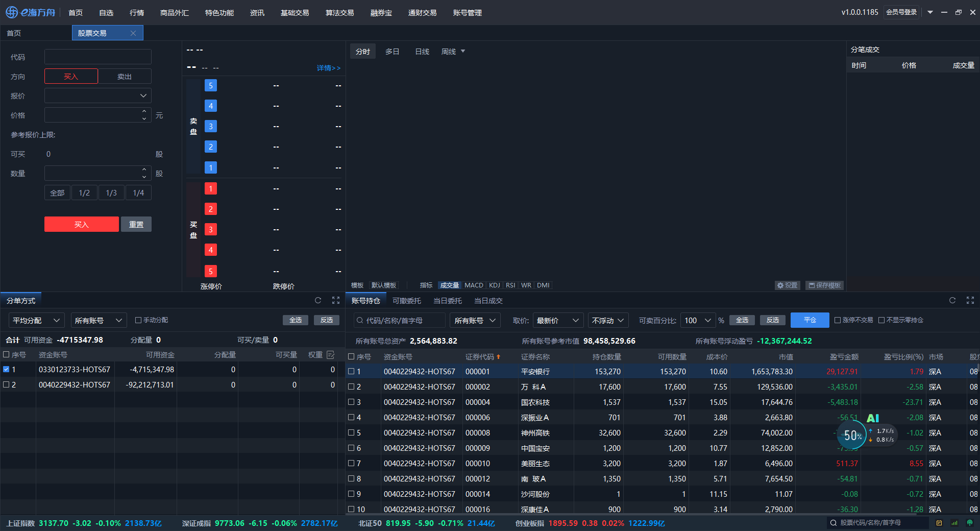Click the AI icon over holdings
Image resolution: width=980 pixels, height=531 pixels.
(x=873, y=418)
